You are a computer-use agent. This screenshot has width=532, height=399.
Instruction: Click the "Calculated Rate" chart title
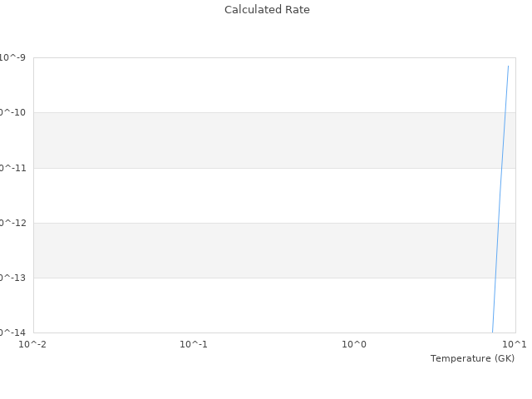[x=267, y=10]
